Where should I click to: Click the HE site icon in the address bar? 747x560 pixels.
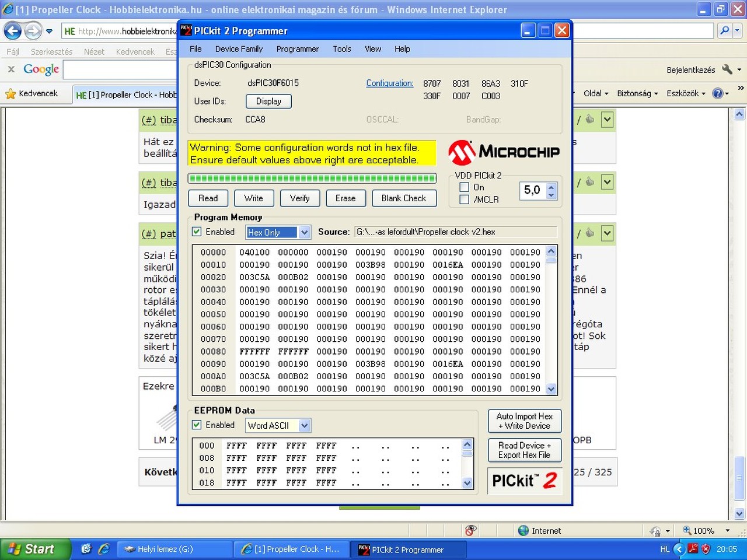pos(69,31)
